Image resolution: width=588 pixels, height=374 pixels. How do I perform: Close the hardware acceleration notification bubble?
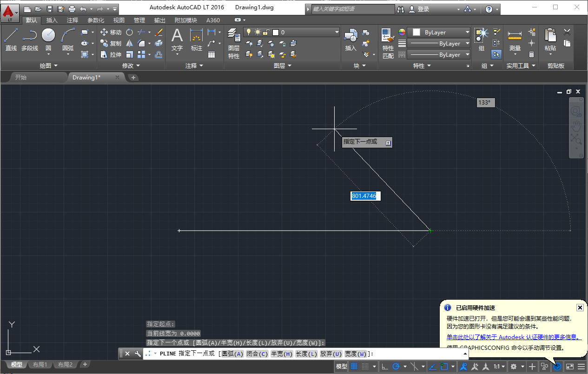click(580, 308)
